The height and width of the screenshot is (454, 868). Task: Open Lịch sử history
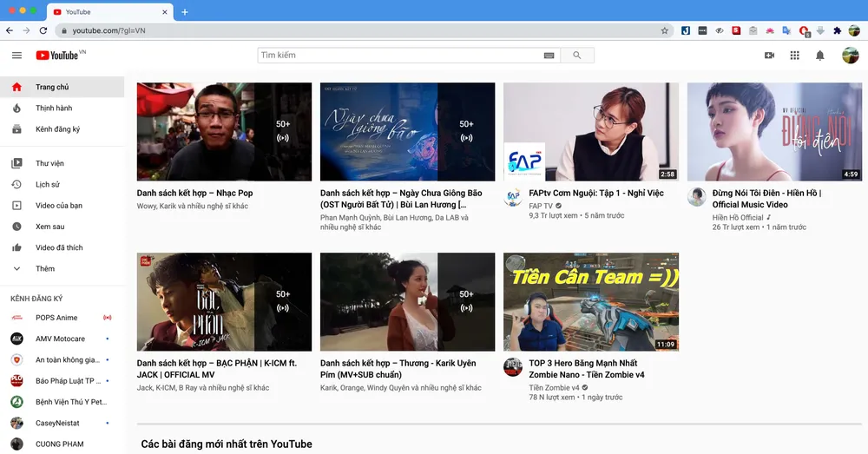62,184
